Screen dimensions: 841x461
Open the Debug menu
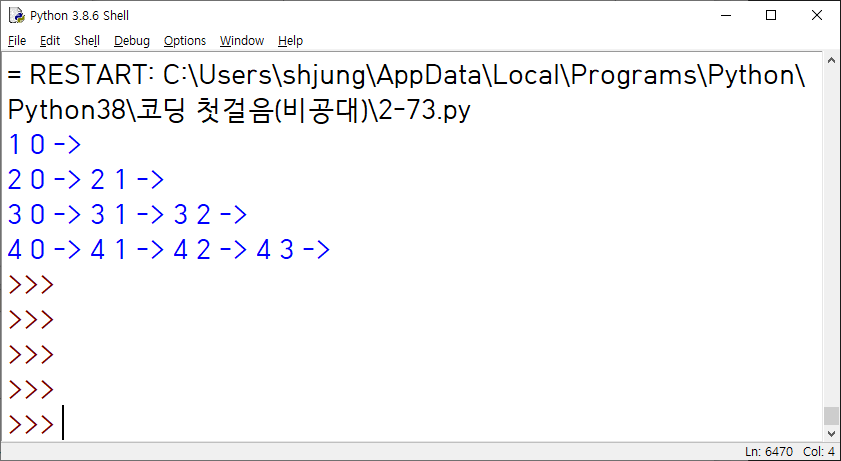(131, 41)
